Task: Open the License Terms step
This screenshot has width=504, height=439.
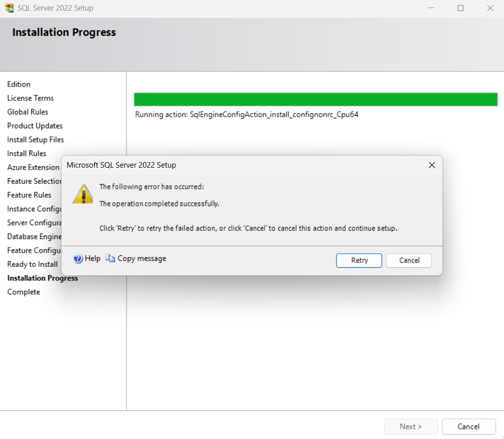Action: 30,98
